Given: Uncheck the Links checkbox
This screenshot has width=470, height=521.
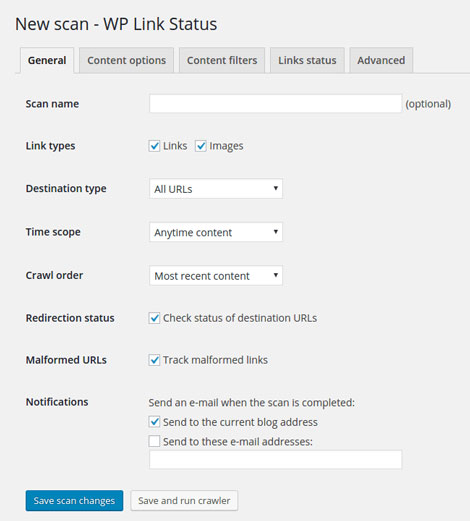Looking at the screenshot, I should point(154,146).
